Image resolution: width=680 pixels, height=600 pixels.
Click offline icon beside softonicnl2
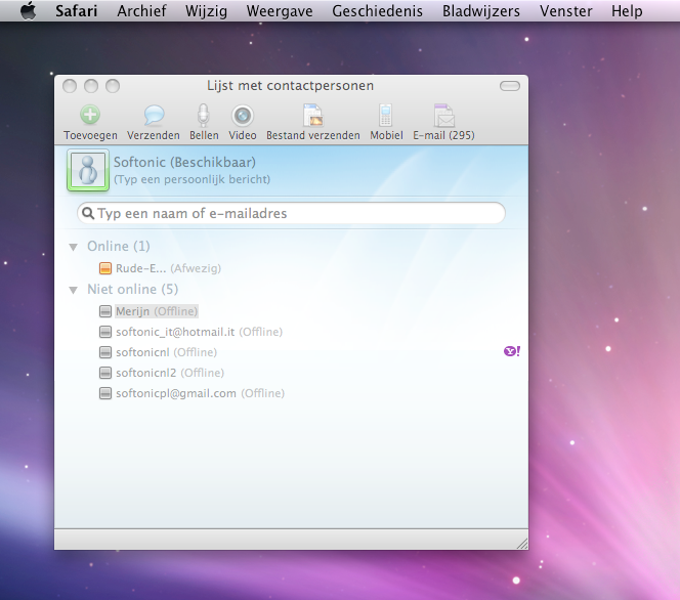point(105,373)
